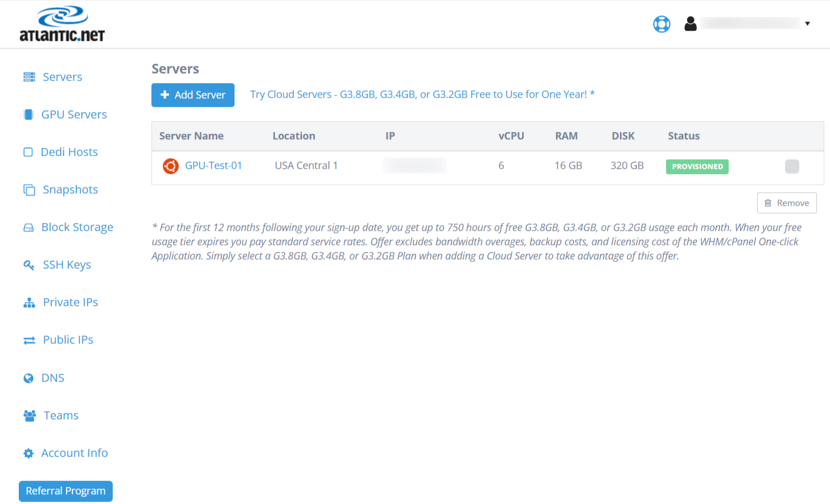Image resolution: width=830 pixels, height=504 pixels.
Task: Click the DISK column header
Action: tap(623, 136)
